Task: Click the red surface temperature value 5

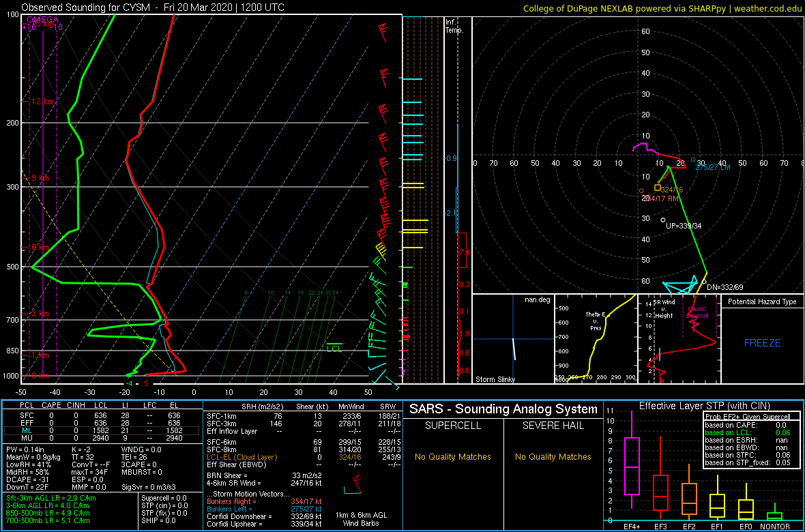Action: (x=146, y=383)
